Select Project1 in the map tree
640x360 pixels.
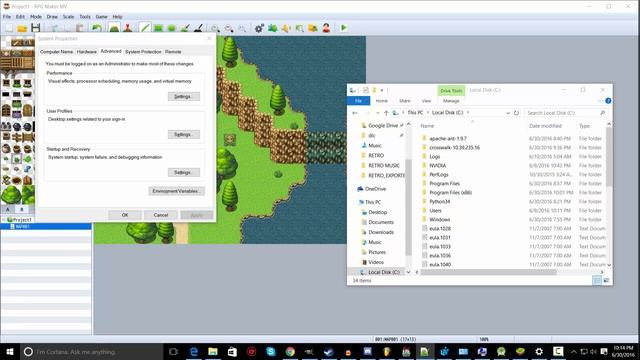point(22,220)
